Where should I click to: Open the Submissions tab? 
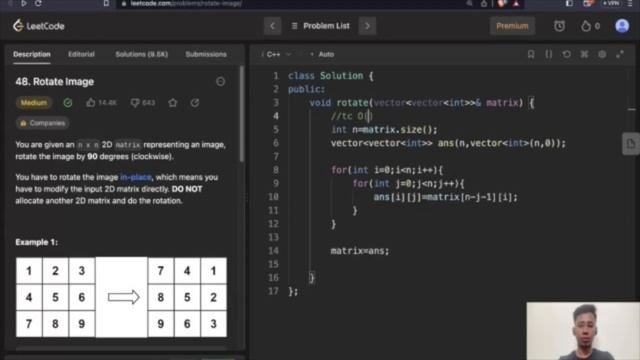(206, 54)
